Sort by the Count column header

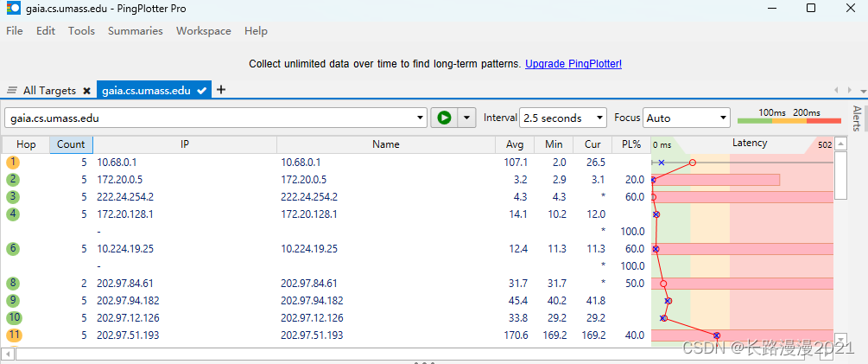[71, 144]
